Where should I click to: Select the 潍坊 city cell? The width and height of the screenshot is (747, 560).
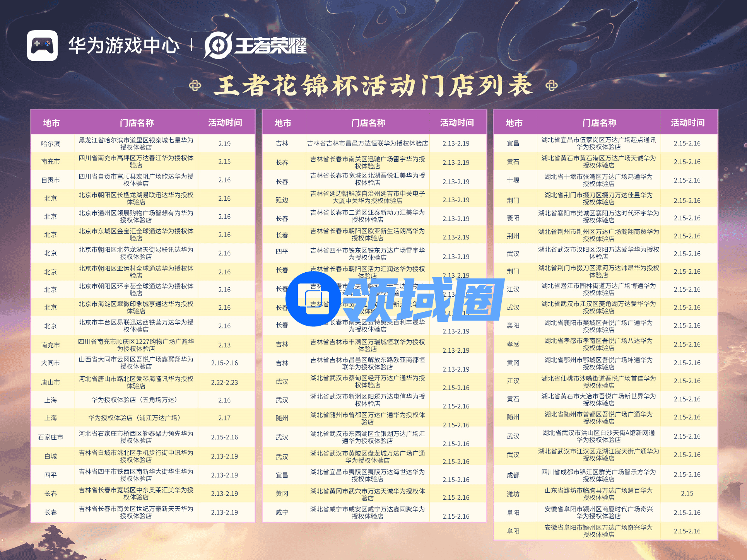[513, 494]
